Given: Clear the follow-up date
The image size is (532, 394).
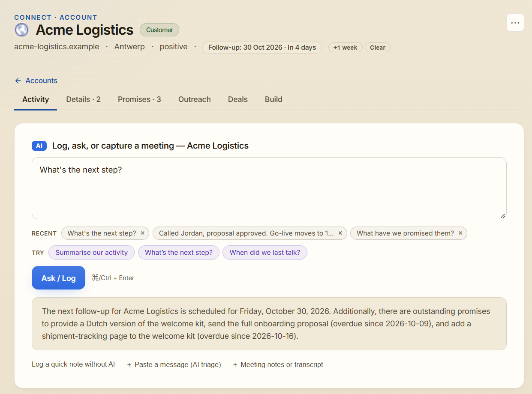Looking at the screenshot, I should [378, 48].
